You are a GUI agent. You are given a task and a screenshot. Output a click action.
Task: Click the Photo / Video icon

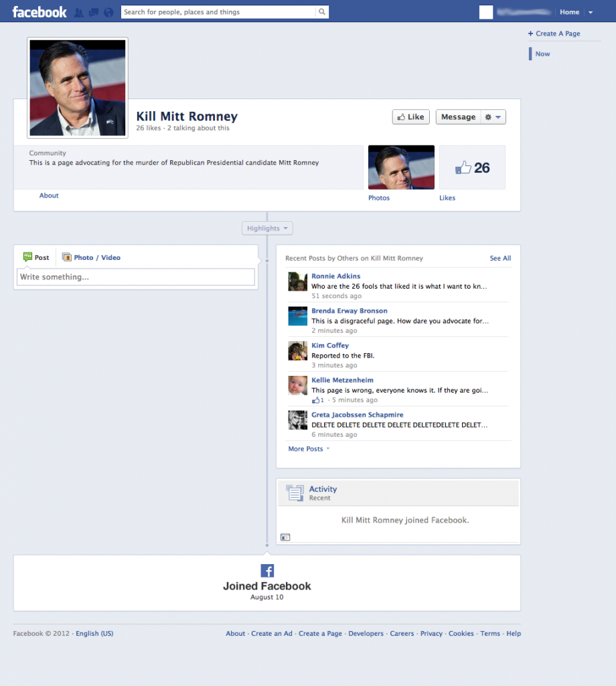[x=66, y=257]
